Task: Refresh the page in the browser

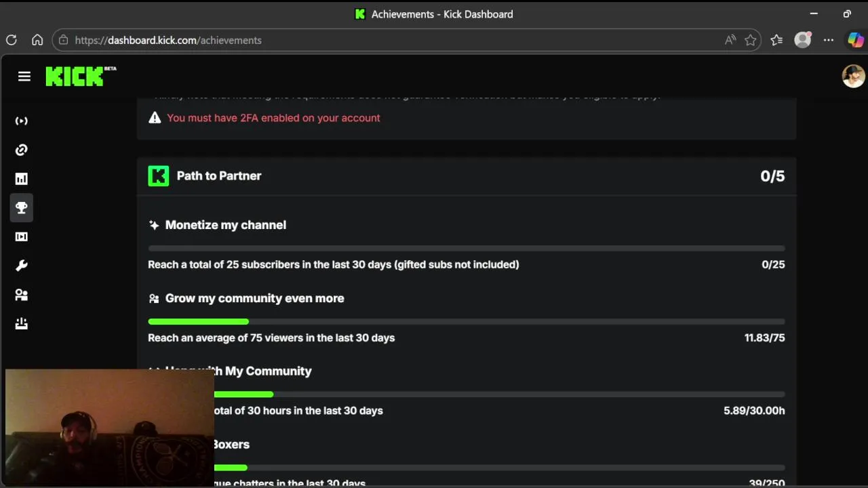Action: [12, 40]
